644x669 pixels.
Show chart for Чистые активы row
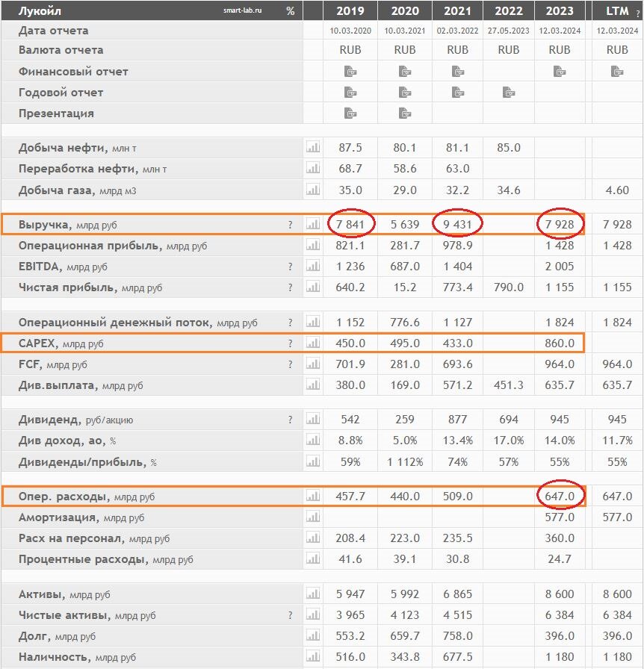pos(313,614)
